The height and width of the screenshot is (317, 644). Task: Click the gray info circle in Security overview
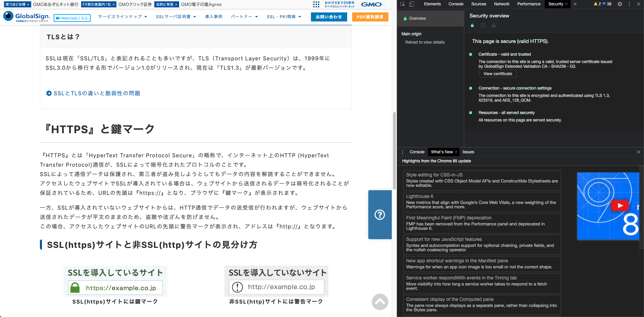(483, 25)
